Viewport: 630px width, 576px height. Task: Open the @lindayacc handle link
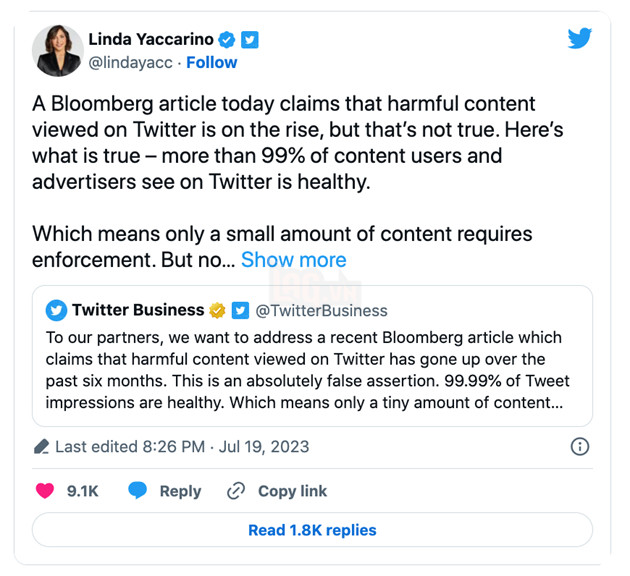129,62
